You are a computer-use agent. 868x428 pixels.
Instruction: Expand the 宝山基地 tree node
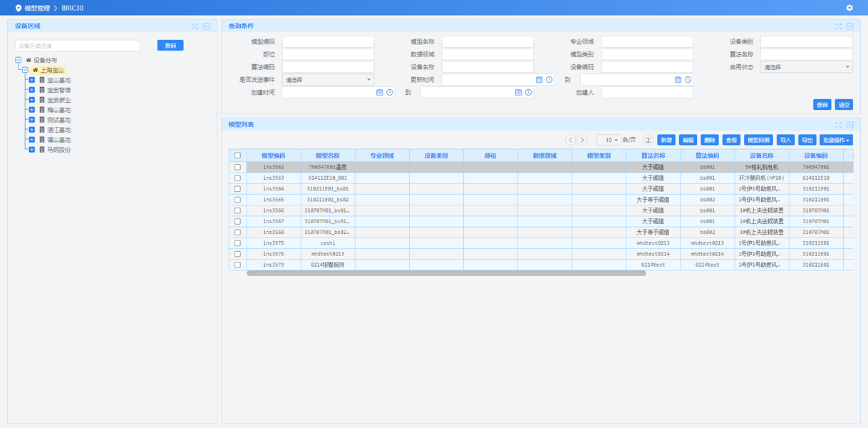[31, 80]
